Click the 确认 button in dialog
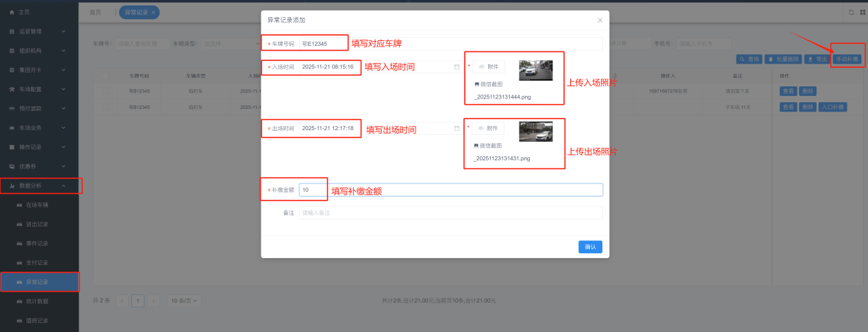Viewport: 868px width, 332px height. [x=590, y=246]
